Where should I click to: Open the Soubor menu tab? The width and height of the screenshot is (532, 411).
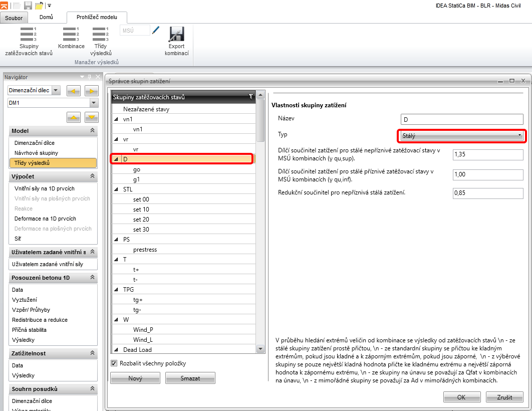coord(14,18)
